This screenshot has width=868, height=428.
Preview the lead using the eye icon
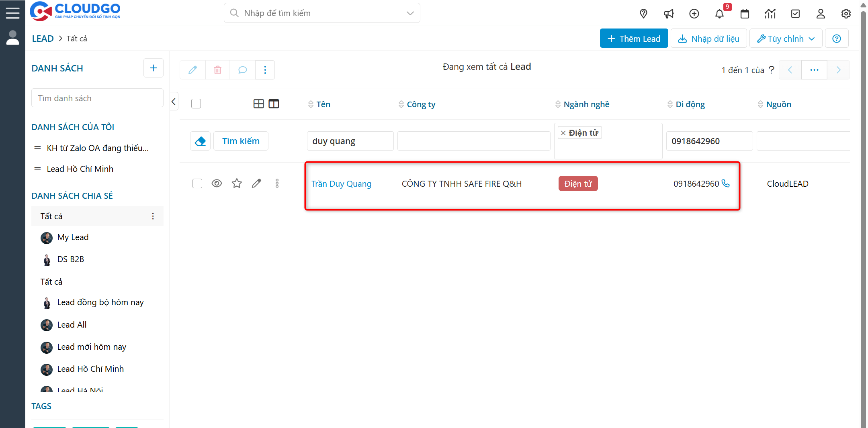[217, 183]
